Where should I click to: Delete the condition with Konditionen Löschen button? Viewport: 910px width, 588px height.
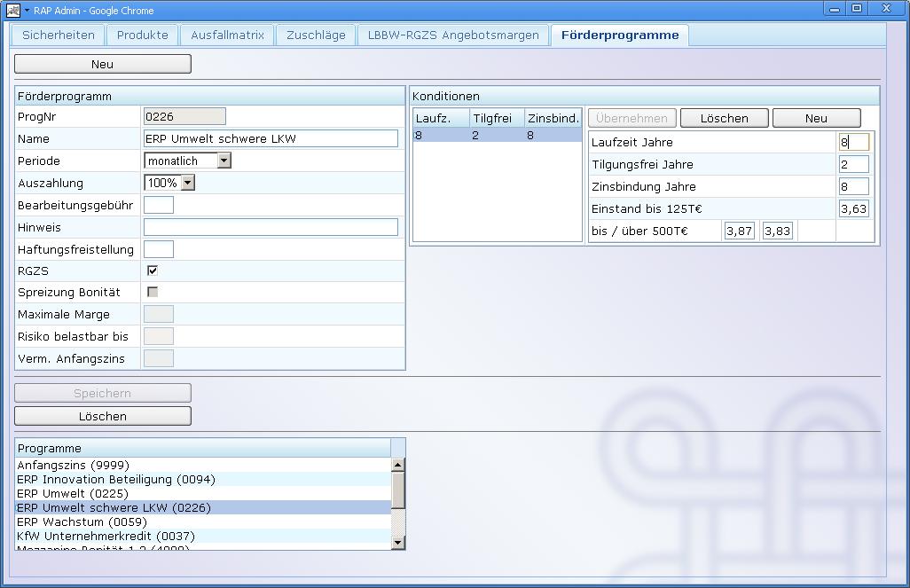725,119
